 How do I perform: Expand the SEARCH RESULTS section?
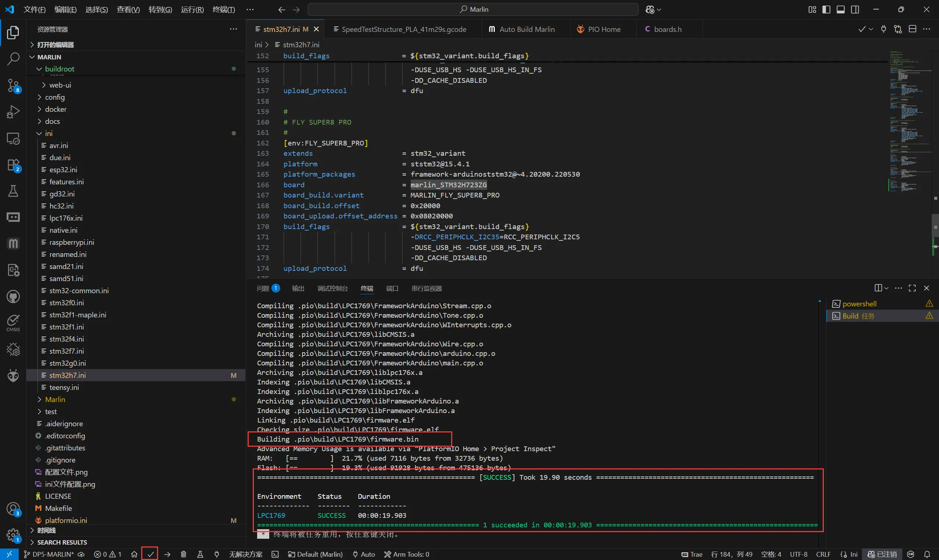(x=62, y=542)
